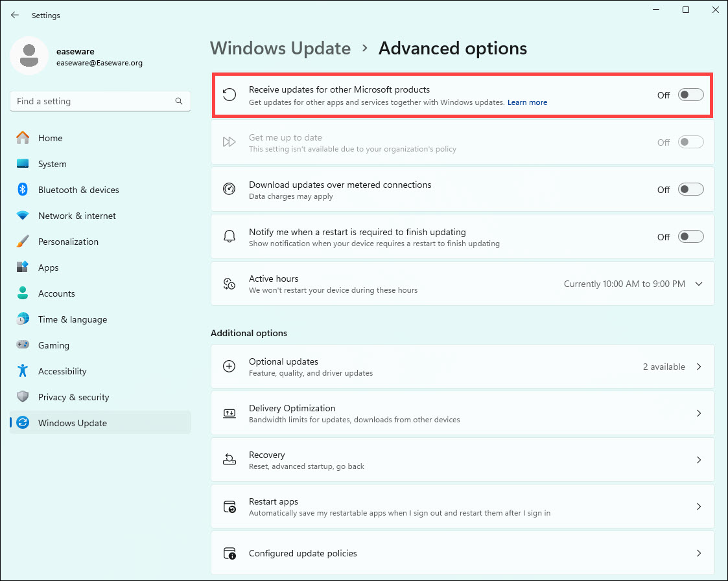Open the Home settings page

coord(100,138)
